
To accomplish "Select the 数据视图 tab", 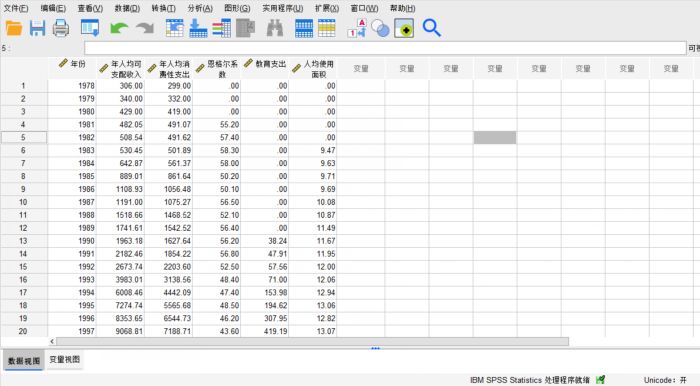I will (24, 361).
